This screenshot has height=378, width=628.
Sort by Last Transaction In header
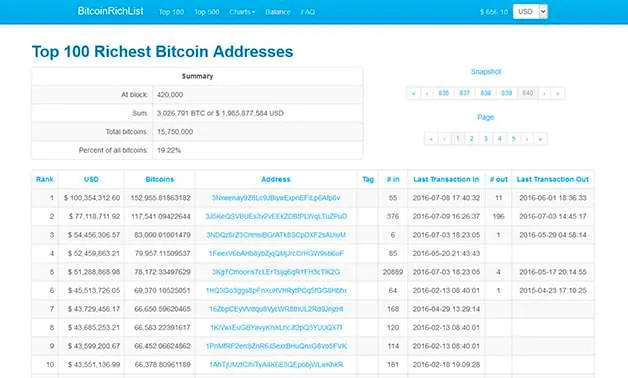click(446, 179)
